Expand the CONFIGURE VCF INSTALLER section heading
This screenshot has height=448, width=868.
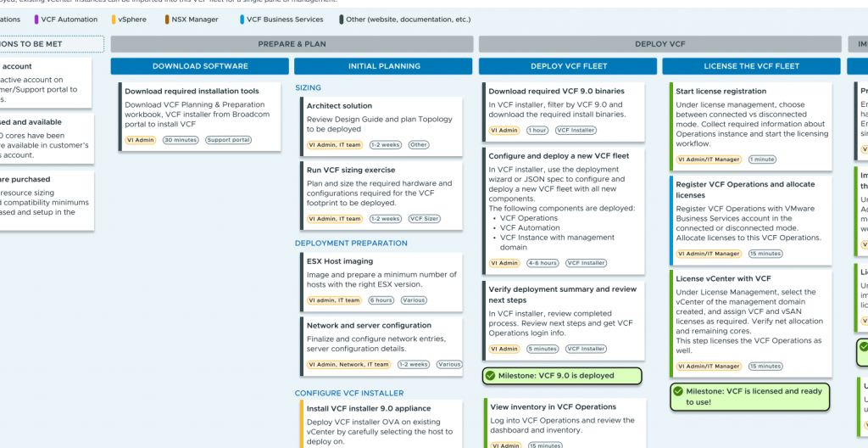coord(349,393)
